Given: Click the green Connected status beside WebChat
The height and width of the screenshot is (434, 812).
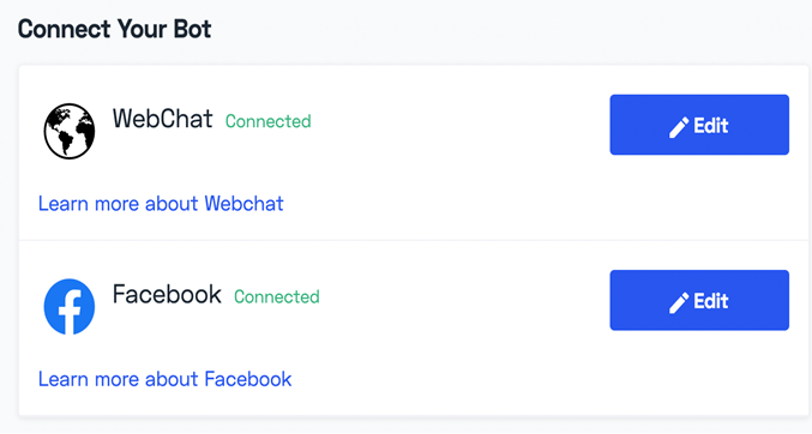Looking at the screenshot, I should [x=268, y=121].
